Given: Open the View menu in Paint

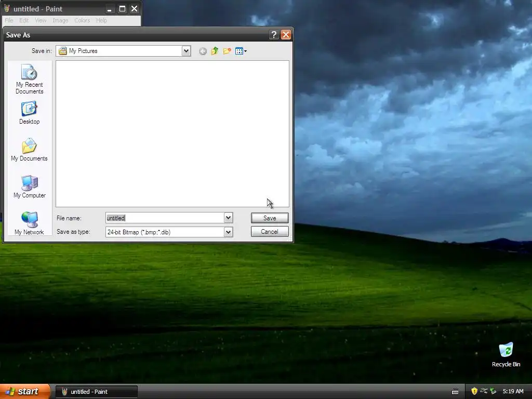Looking at the screenshot, I should click(x=41, y=20).
